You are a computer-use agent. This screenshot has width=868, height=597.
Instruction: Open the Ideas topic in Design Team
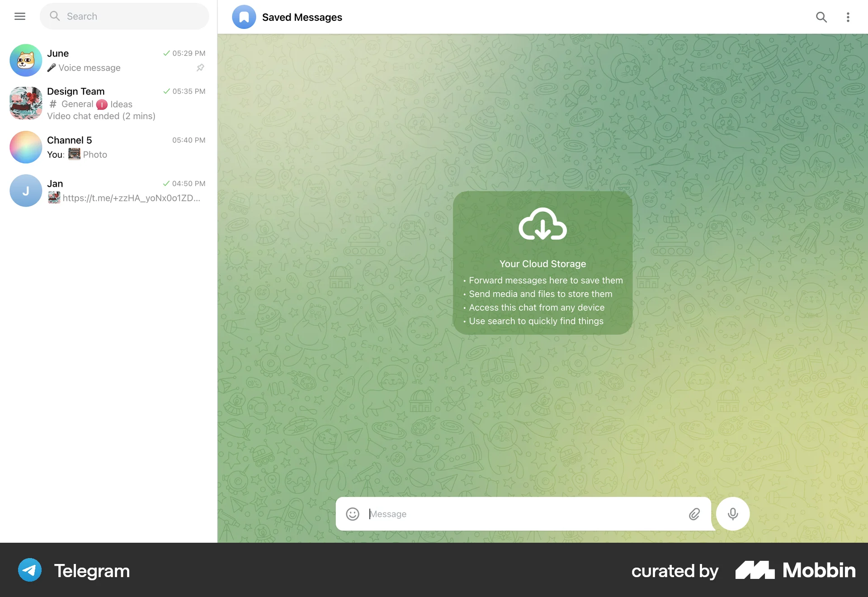[120, 104]
